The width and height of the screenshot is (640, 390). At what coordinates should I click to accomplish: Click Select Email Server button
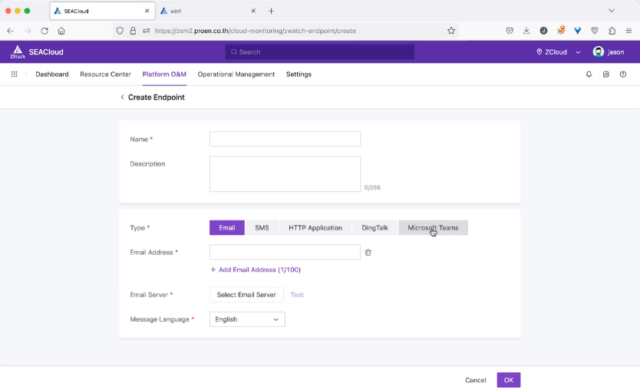pos(246,295)
